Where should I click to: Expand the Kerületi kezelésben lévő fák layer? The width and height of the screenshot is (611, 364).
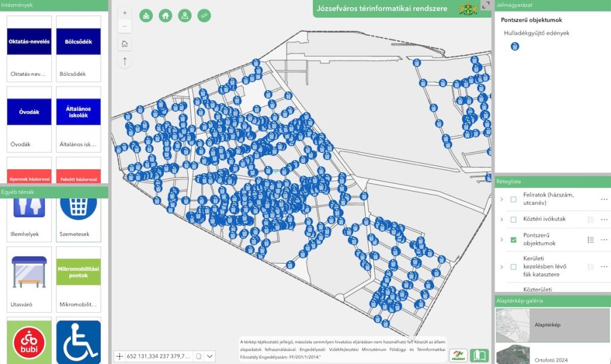[x=502, y=267]
